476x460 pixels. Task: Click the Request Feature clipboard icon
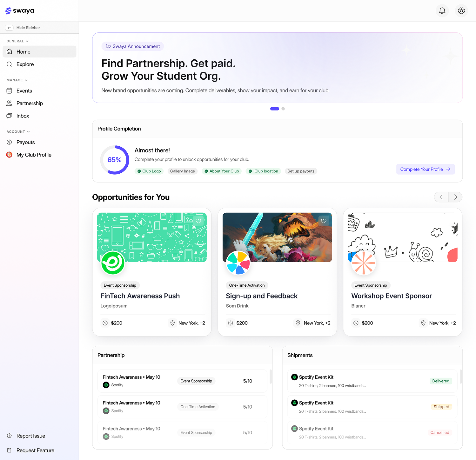10,450
